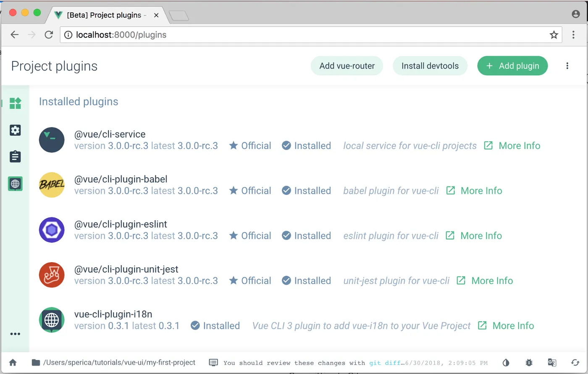
Task: Open the Tasks clipboard icon in sidebar
Action: tap(15, 157)
